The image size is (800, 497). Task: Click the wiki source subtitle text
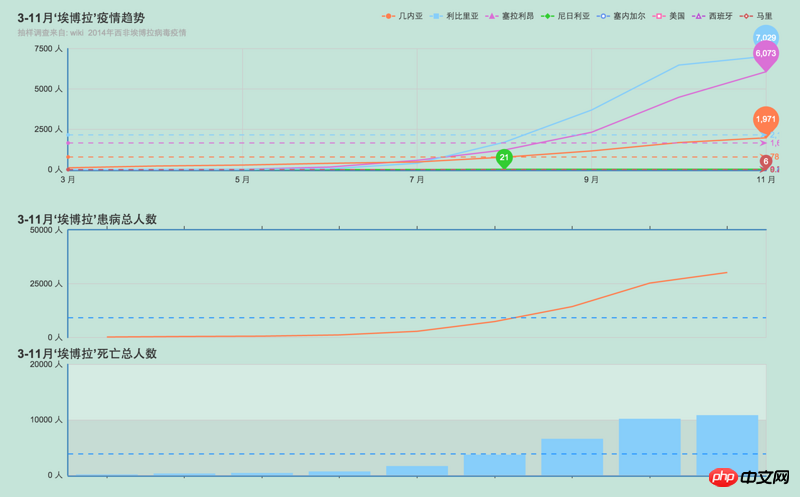tap(102, 33)
